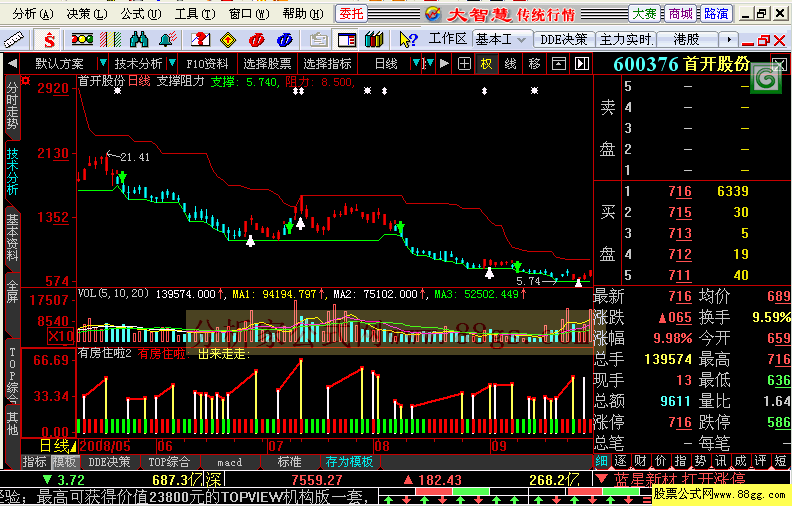Click the alarm bell alert icon
Screen dimensions: 792x506
pos(168,39)
